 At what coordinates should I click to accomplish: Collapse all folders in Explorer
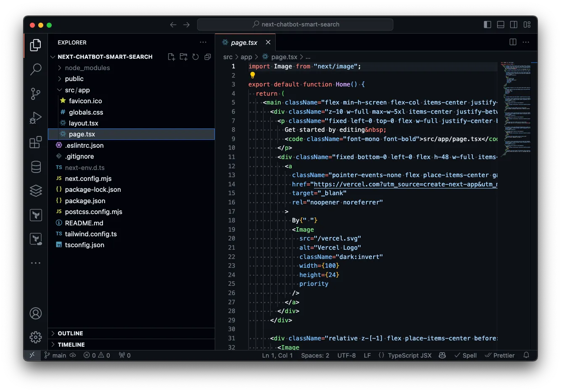208,57
